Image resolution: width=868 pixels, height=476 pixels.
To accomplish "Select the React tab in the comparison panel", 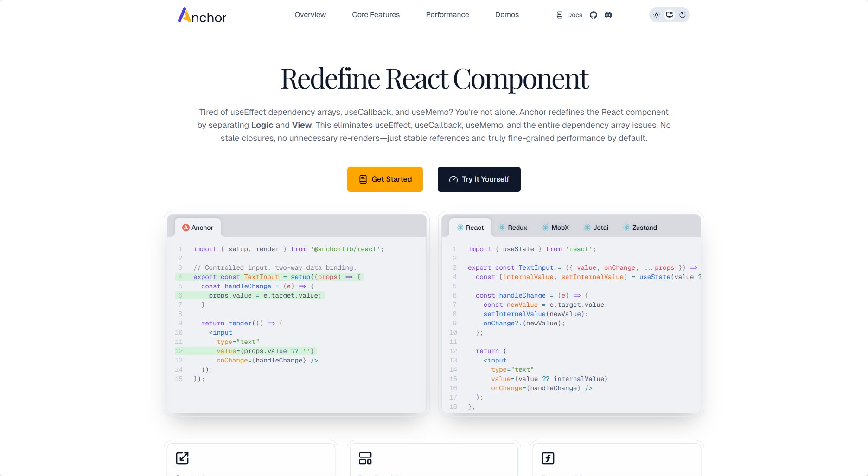I will (x=471, y=227).
